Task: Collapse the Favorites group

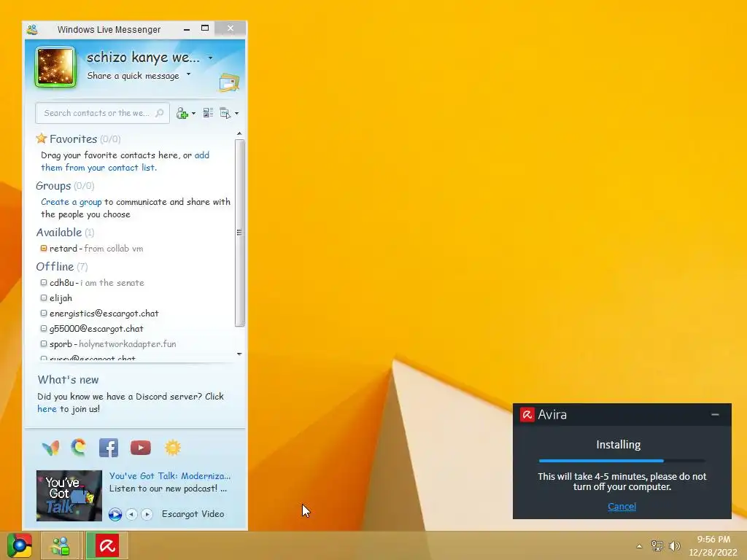Action: pyautogui.click(x=74, y=139)
